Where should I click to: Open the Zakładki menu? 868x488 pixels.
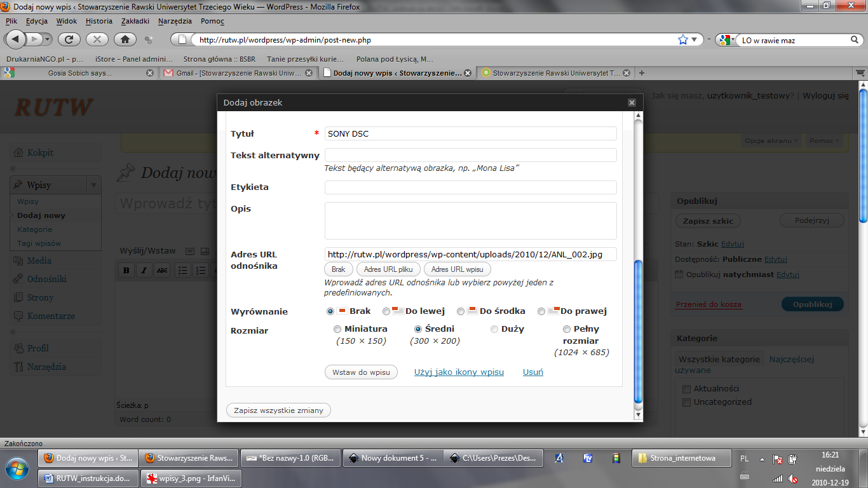135,21
